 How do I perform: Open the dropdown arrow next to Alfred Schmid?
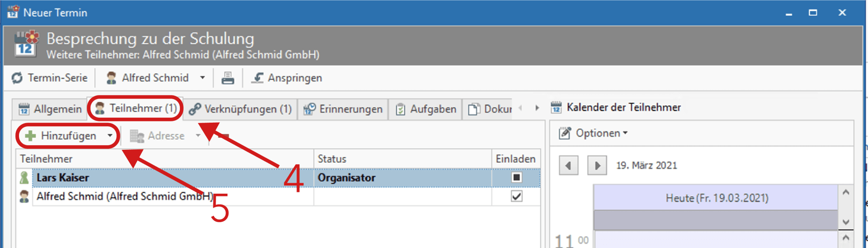[x=203, y=78]
